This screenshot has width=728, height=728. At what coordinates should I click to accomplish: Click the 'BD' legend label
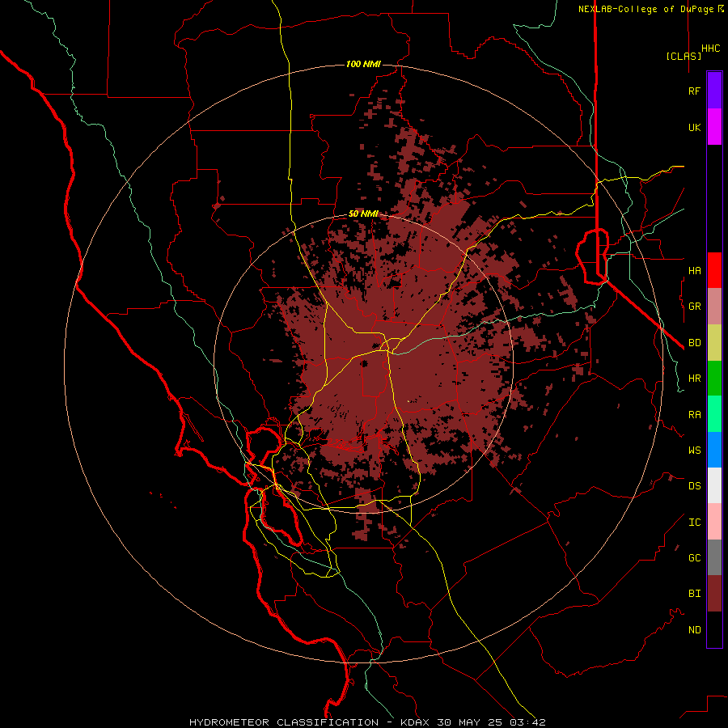click(x=694, y=343)
